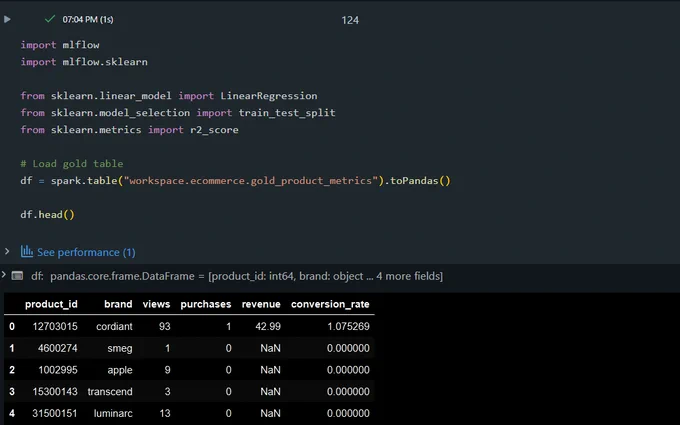Click NaN revenue in the smeg row

(x=270, y=348)
